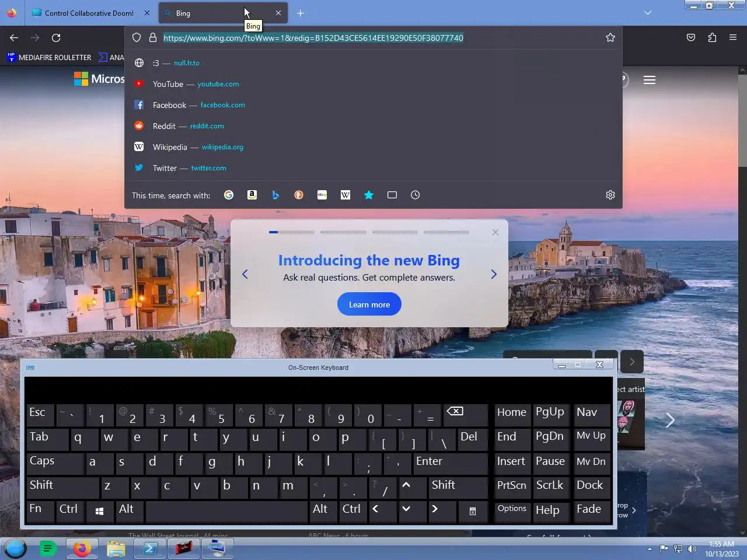Toggle left Shift on On-Screen Keyboard
This screenshot has width=747, height=560.
[62, 487]
